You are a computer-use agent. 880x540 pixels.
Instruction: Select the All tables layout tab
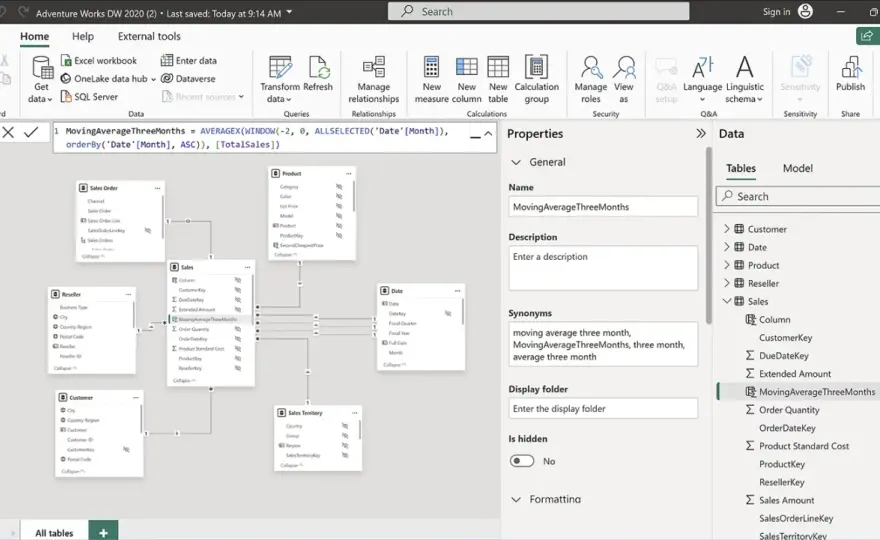click(x=54, y=533)
